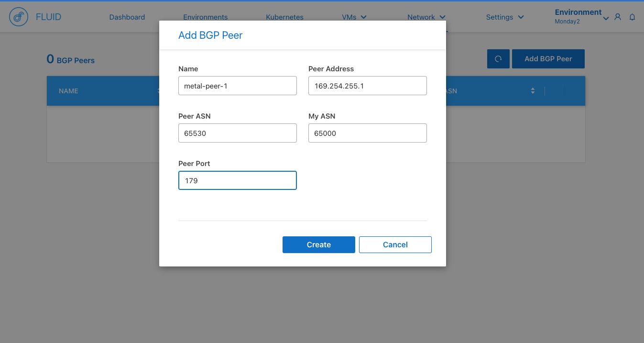Expand the Settings menu

[505, 17]
